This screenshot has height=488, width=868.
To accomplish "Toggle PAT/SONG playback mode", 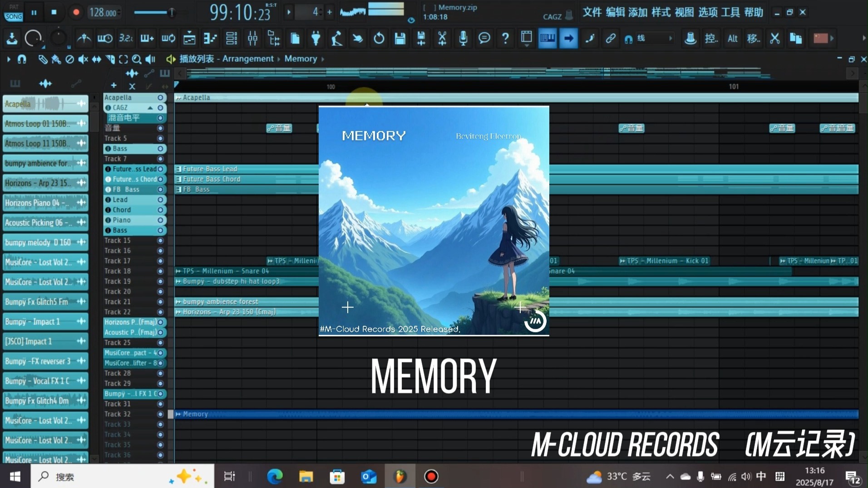I will coord(14,12).
